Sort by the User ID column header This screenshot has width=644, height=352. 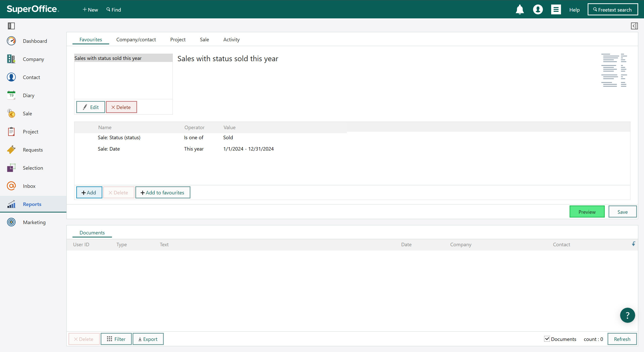point(81,244)
